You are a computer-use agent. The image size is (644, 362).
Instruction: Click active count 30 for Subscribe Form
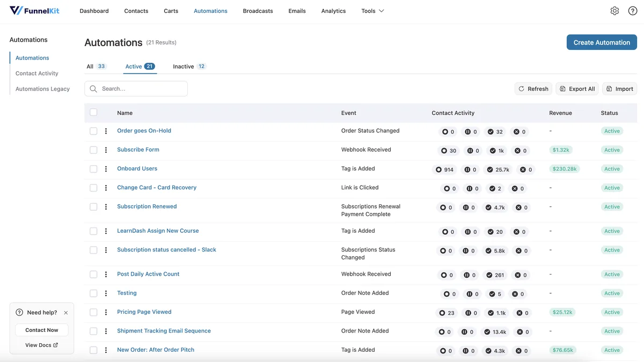click(448, 151)
